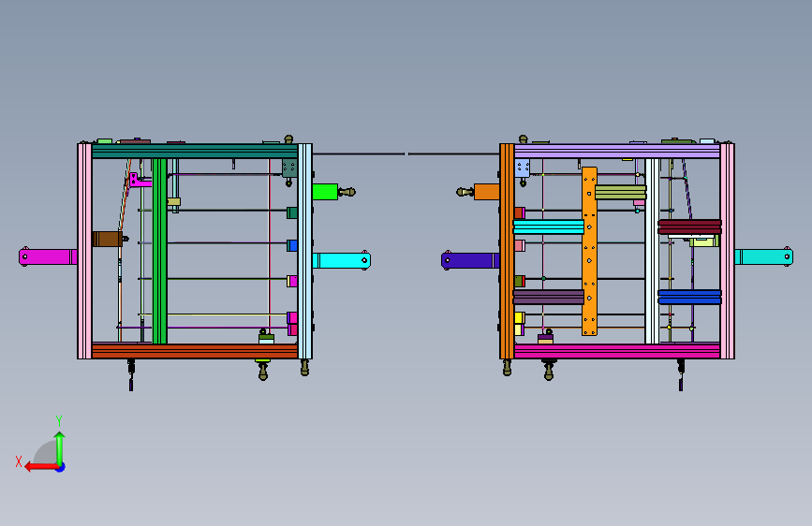
Task: Select the brown block inside left frame
Action: pos(107,240)
